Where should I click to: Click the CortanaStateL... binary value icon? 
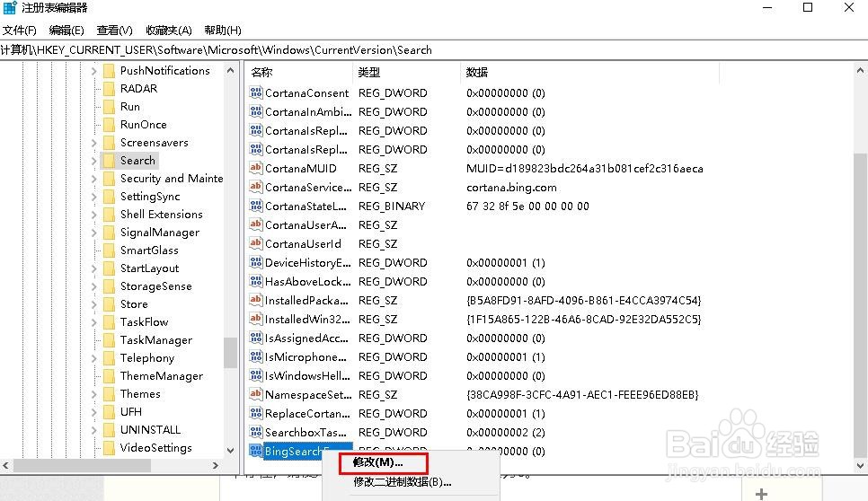256,206
